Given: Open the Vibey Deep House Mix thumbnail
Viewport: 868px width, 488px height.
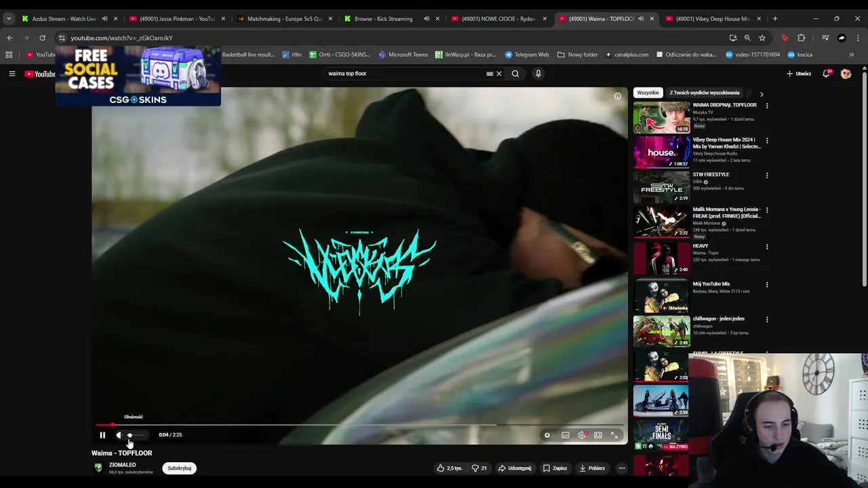Looking at the screenshot, I should (x=661, y=152).
